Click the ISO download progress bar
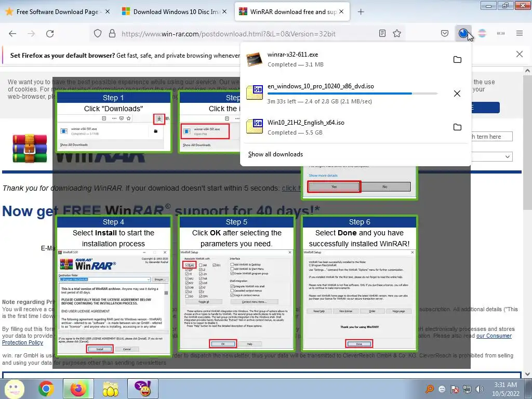The height and width of the screenshot is (399, 532). pos(353,94)
